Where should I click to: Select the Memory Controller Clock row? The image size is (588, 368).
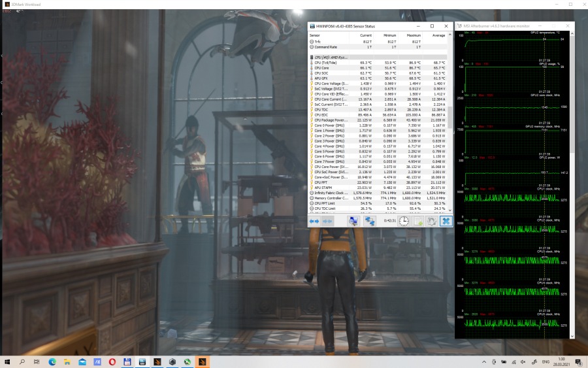point(378,198)
